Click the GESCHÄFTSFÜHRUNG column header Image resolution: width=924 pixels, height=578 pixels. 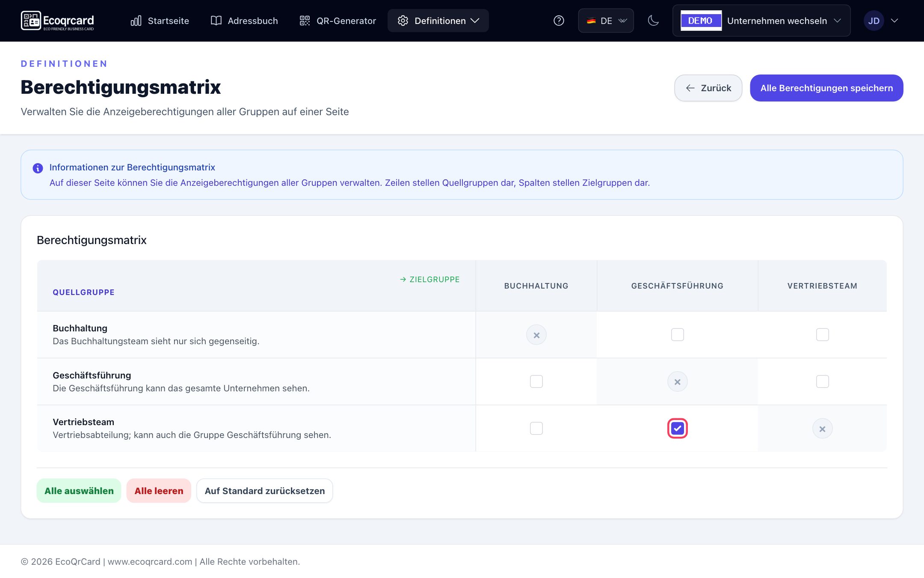tap(677, 286)
